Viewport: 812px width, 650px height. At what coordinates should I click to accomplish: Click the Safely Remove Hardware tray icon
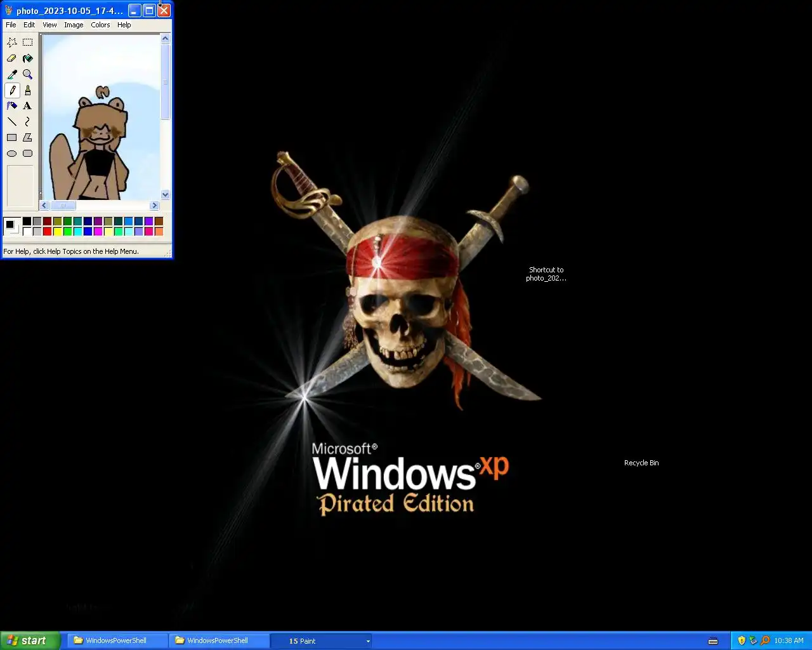(753, 640)
